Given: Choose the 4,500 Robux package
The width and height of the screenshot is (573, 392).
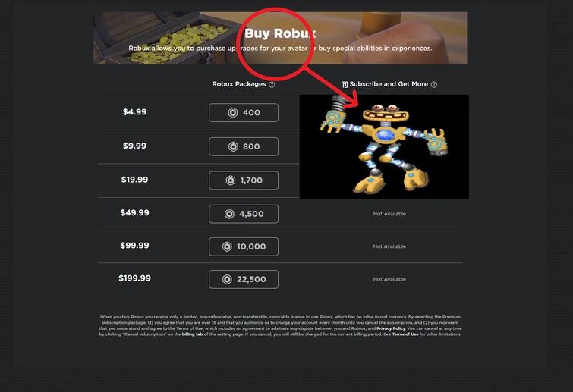Looking at the screenshot, I should [244, 214].
